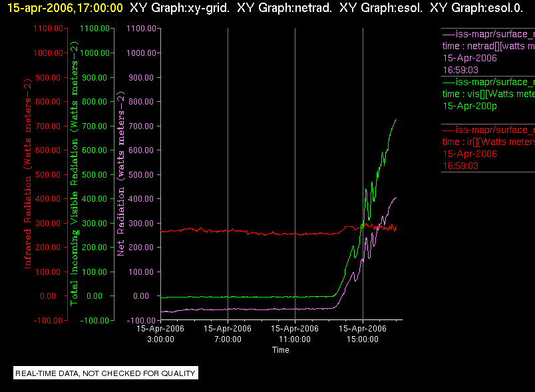Click the red legend time 16:59:03

(460, 166)
